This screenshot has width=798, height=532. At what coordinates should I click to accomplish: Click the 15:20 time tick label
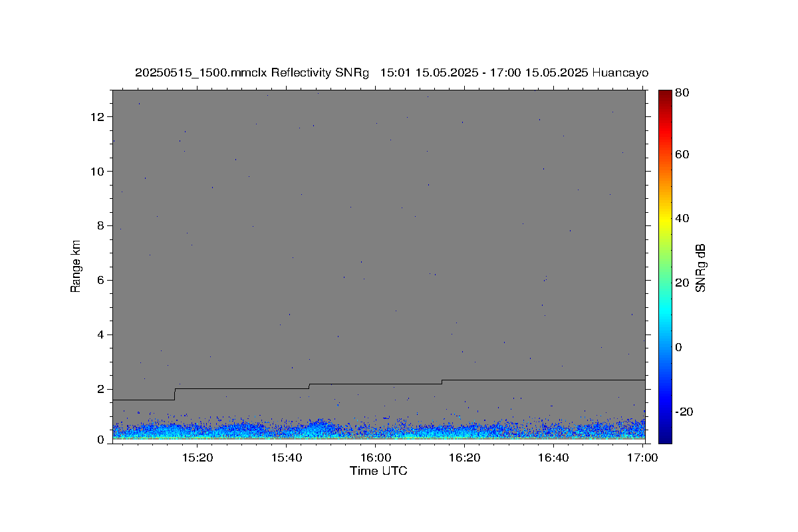pos(198,458)
